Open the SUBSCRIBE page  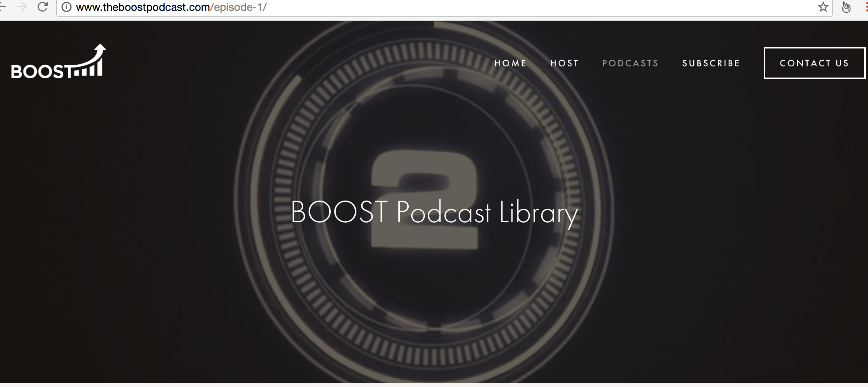(711, 63)
